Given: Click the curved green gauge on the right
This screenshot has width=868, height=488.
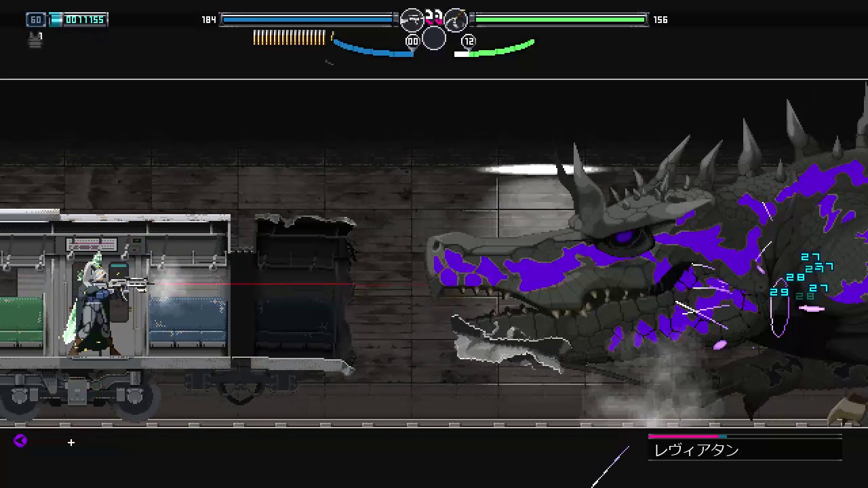Looking at the screenshot, I should click(498, 49).
